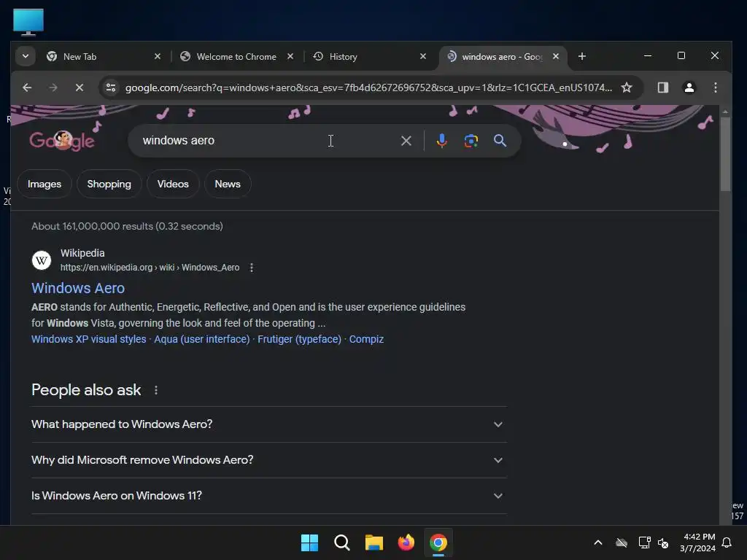Close the windows aero tab

click(556, 57)
